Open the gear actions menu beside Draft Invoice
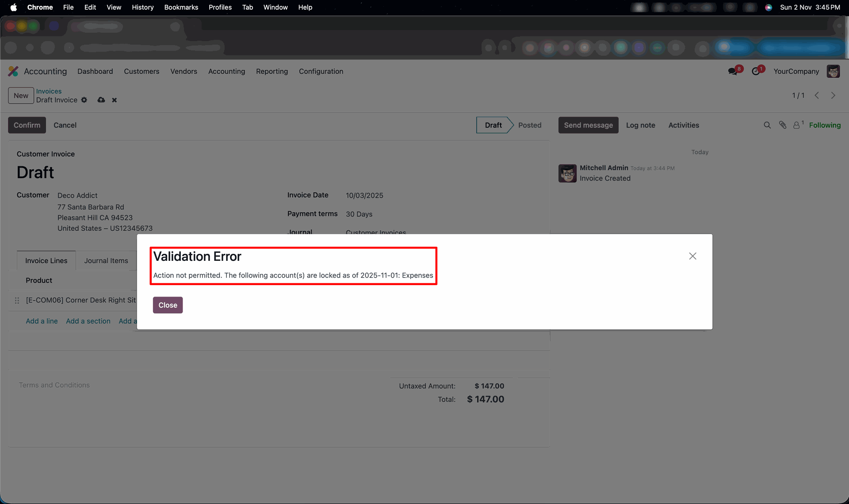Viewport: 849px width, 504px height. (x=84, y=100)
